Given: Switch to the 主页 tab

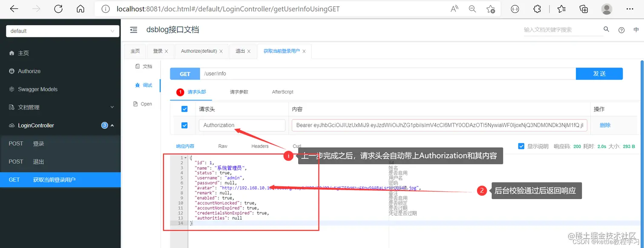Looking at the screenshot, I should coord(135,51).
